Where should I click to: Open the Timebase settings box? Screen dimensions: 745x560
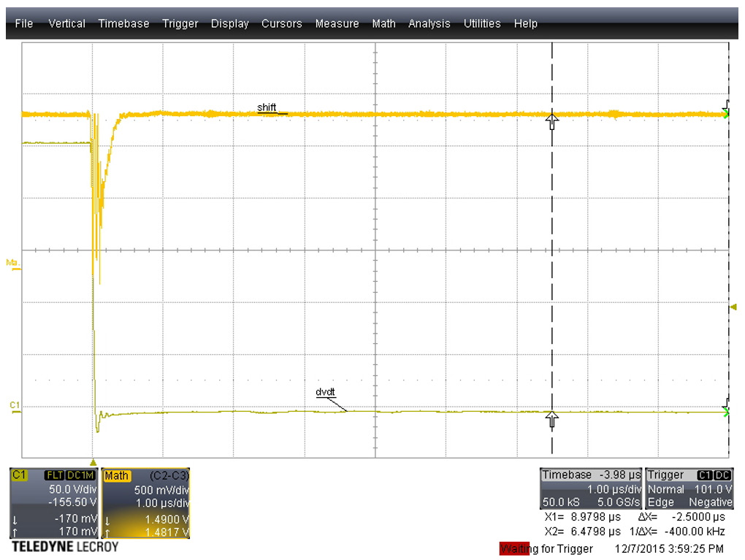coord(591,488)
